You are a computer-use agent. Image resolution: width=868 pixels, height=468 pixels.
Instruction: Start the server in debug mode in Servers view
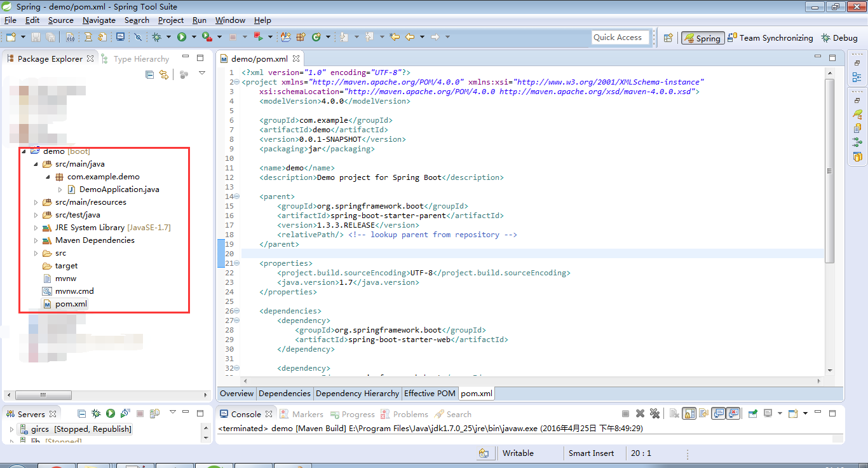pyautogui.click(x=96, y=413)
